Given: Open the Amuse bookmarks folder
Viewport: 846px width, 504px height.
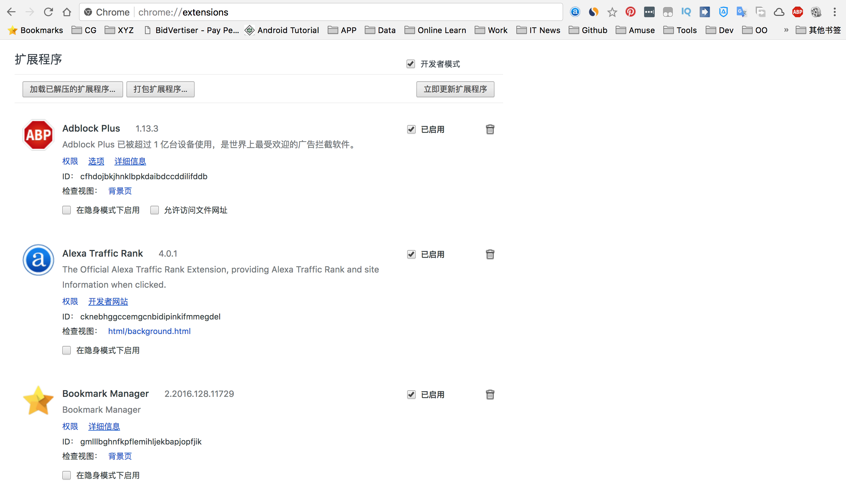Looking at the screenshot, I should tap(635, 30).
